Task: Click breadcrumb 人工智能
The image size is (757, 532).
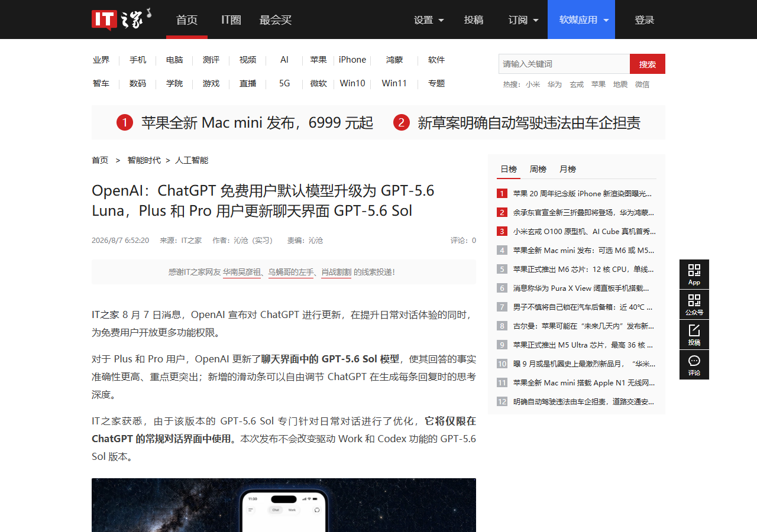Action: (x=192, y=160)
